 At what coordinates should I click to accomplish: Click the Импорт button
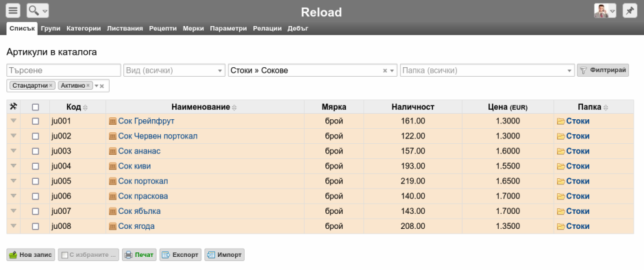pyautogui.click(x=224, y=255)
